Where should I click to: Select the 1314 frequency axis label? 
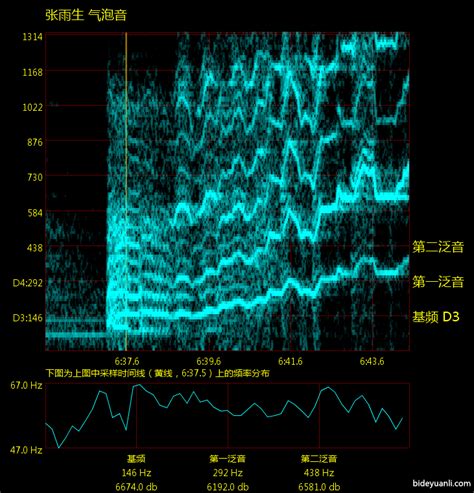tap(32, 37)
